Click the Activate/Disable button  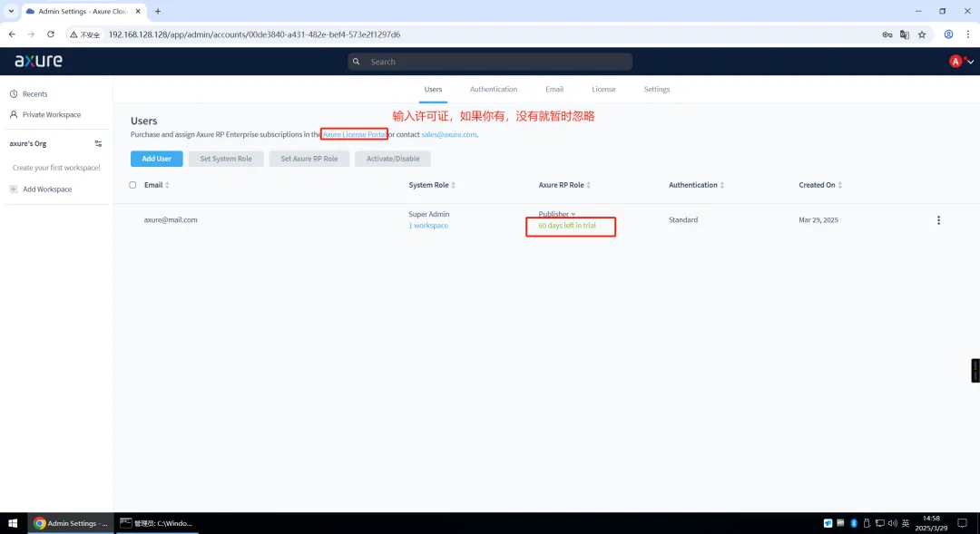[x=393, y=159]
